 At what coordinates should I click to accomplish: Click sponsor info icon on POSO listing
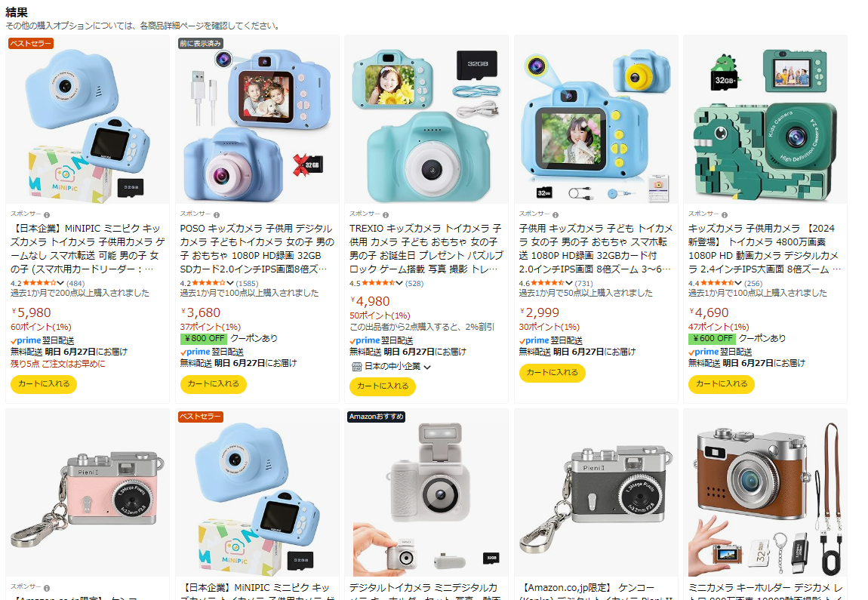(217, 215)
